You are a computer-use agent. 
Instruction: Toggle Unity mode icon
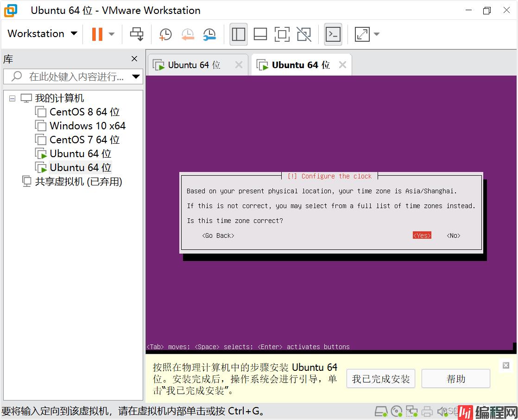click(x=304, y=34)
